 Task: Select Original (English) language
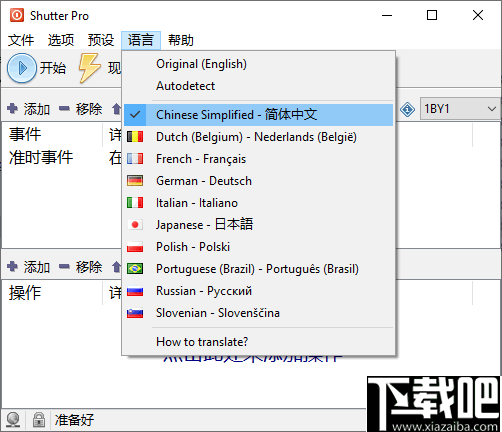[x=259, y=64]
